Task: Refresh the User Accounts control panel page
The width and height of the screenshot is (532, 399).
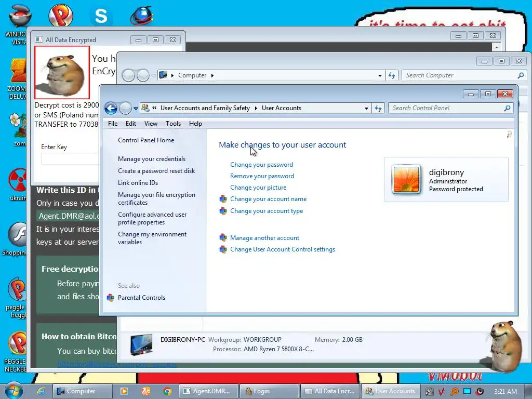Action: point(378,108)
